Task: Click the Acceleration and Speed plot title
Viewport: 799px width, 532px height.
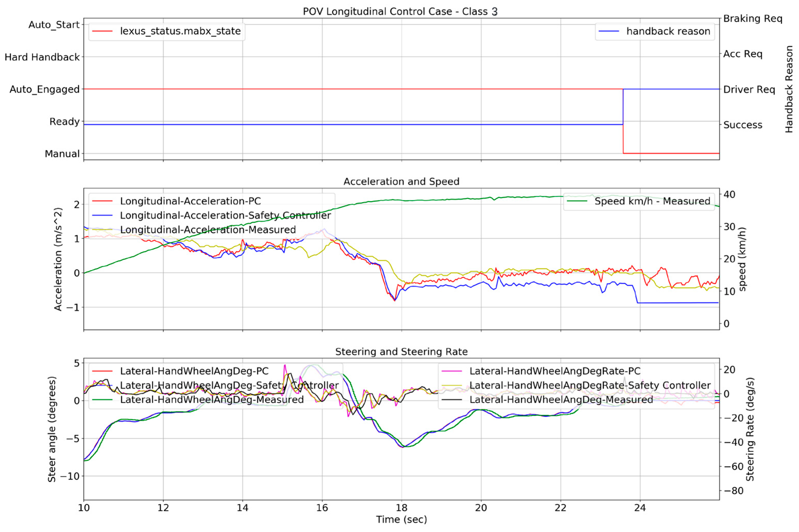Action: pos(401,182)
